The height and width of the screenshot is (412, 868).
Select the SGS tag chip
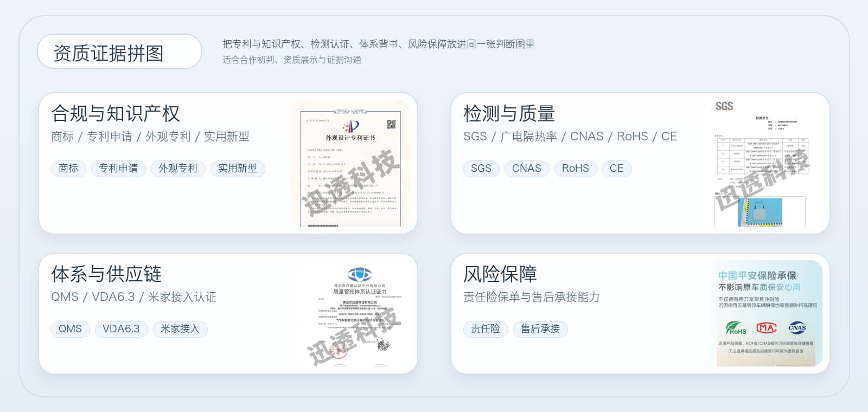481,169
